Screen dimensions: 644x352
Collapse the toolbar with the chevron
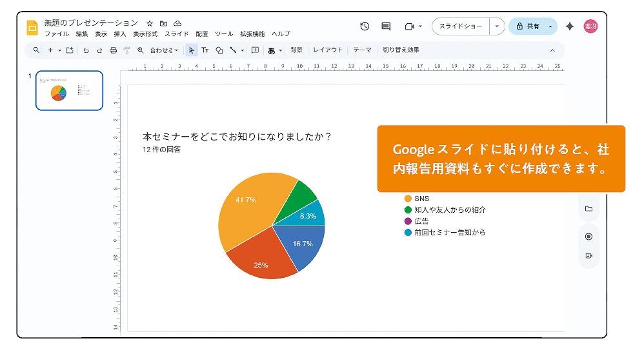coord(552,50)
